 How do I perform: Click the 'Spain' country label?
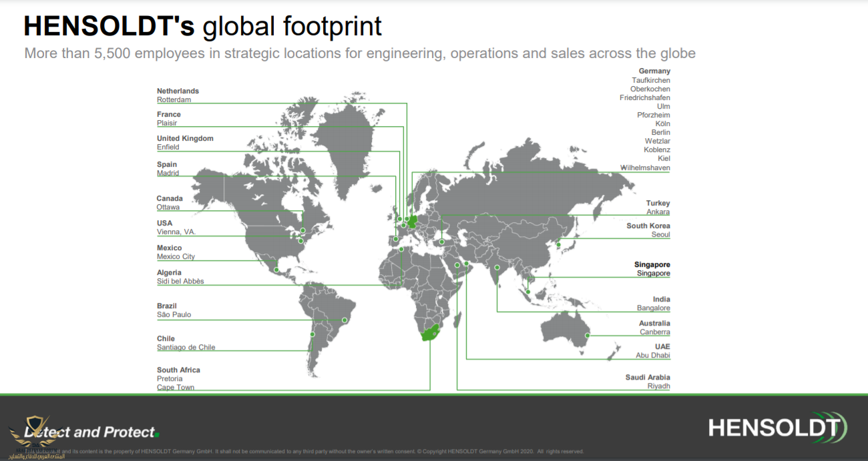(167, 164)
